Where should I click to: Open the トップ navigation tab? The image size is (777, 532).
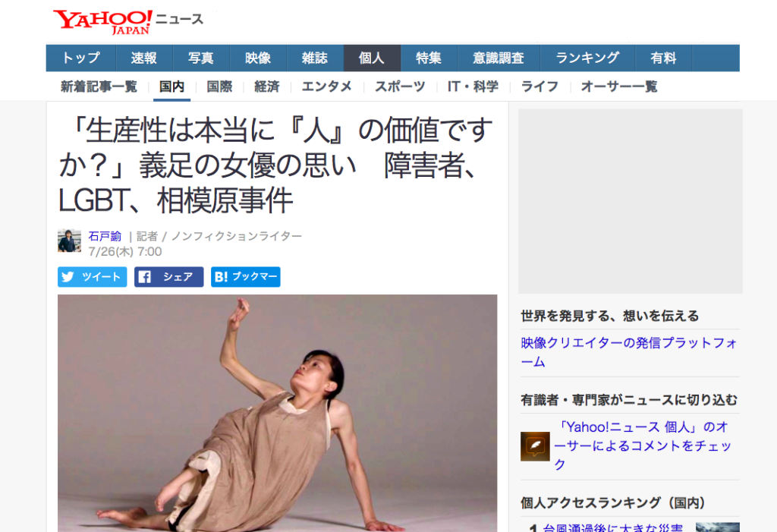[x=80, y=58]
